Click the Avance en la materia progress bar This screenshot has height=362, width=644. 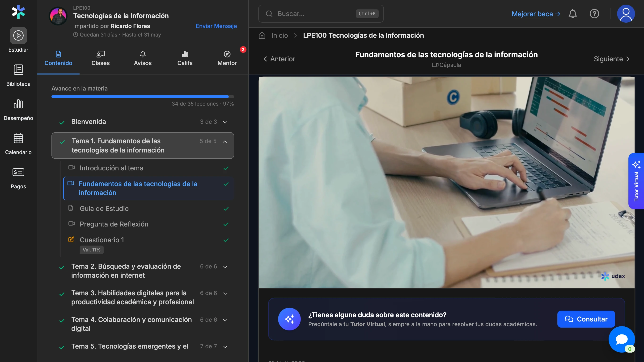tap(143, 97)
